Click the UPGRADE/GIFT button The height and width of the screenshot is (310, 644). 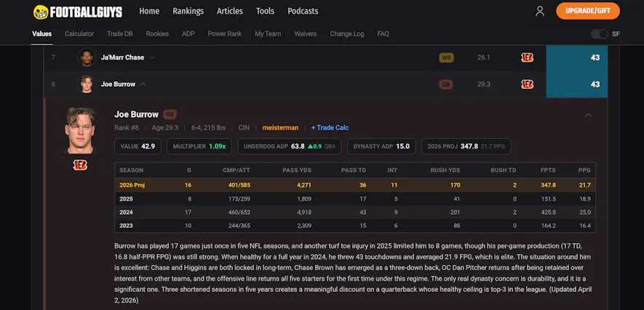click(x=588, y=11)
